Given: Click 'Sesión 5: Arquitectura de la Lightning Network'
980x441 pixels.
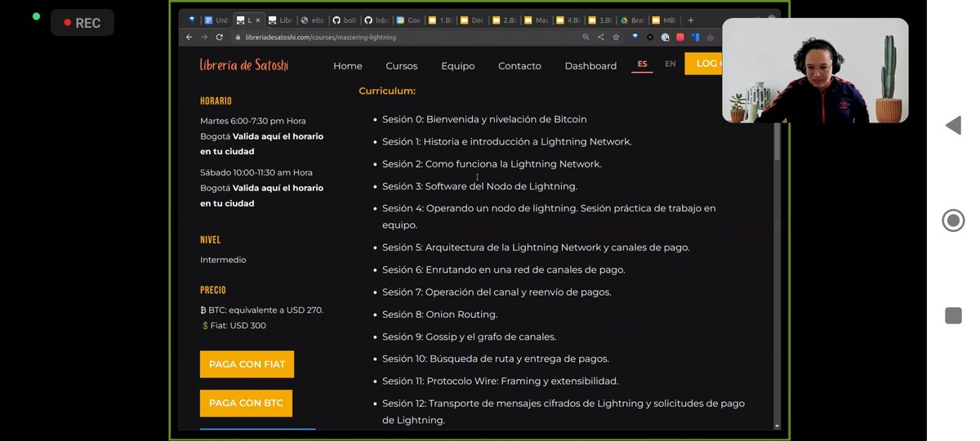Looking at the screenshot, I should tap(536, 247).
